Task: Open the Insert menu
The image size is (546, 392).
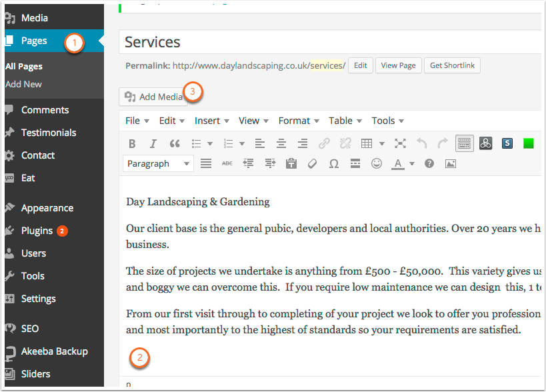Action: click(211, 121)
